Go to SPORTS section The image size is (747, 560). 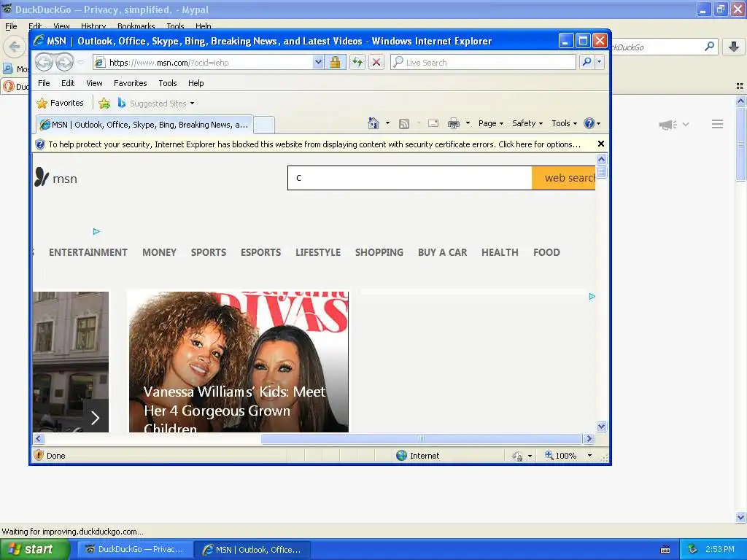[x=209, y=252]
